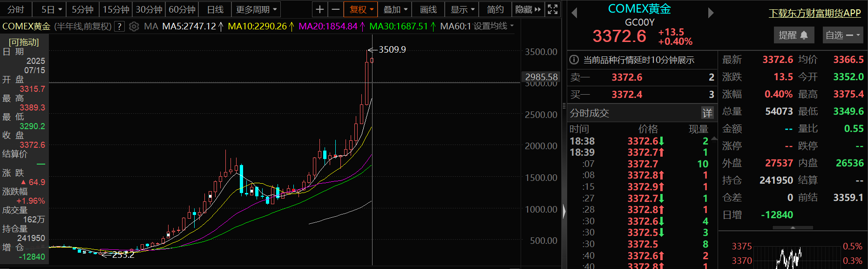Image resolution: width=868 pixels, height=269 pixels.
Task: Click the 内盘 value 26536
Action: [850, 163]
